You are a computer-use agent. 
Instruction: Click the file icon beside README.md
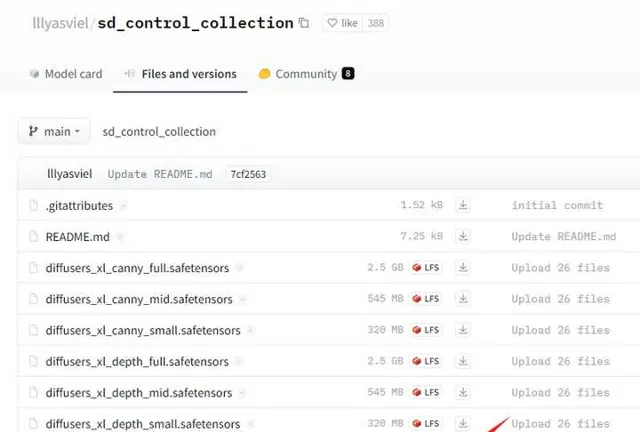pos(33,236)
